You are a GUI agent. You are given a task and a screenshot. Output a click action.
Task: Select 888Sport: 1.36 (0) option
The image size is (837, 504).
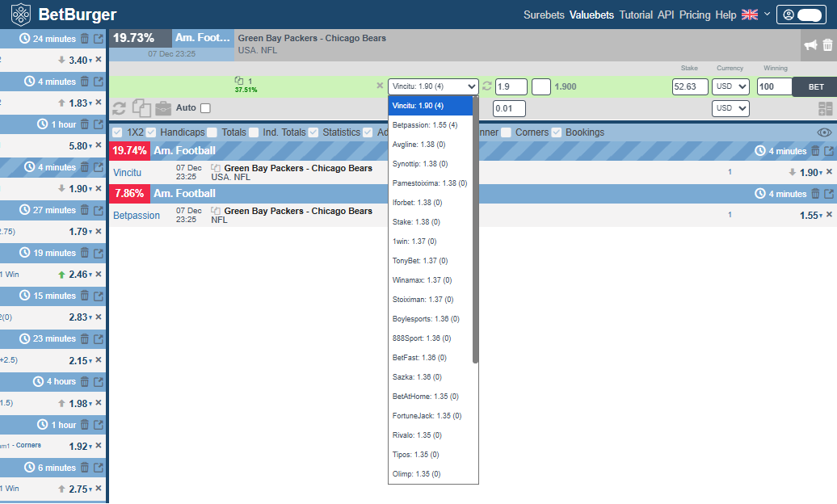(431, 338)
